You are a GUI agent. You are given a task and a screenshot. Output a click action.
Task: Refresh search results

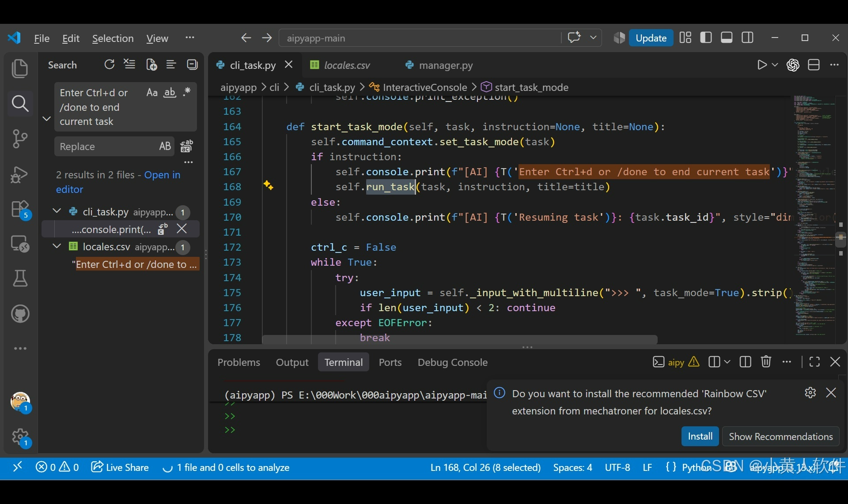tap(109, 65)
